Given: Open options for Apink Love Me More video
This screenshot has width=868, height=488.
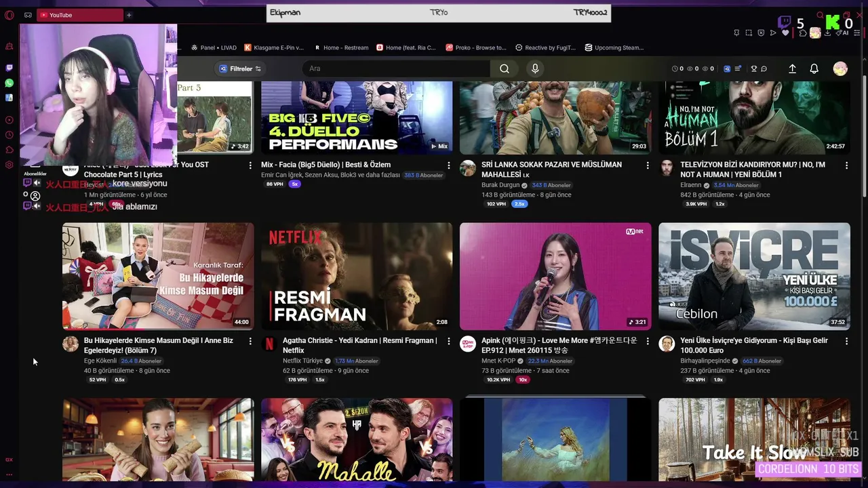Looking at the screenshot, I should (647, 341).
